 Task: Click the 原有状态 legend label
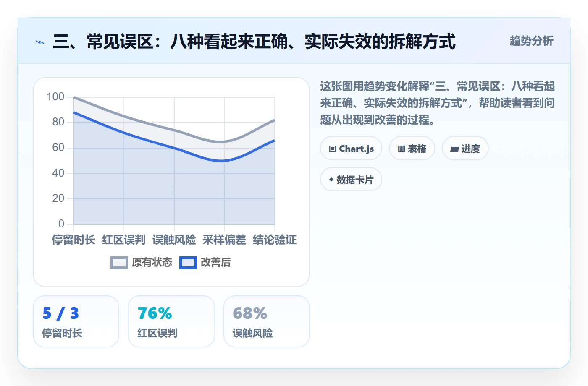(152, 263)
